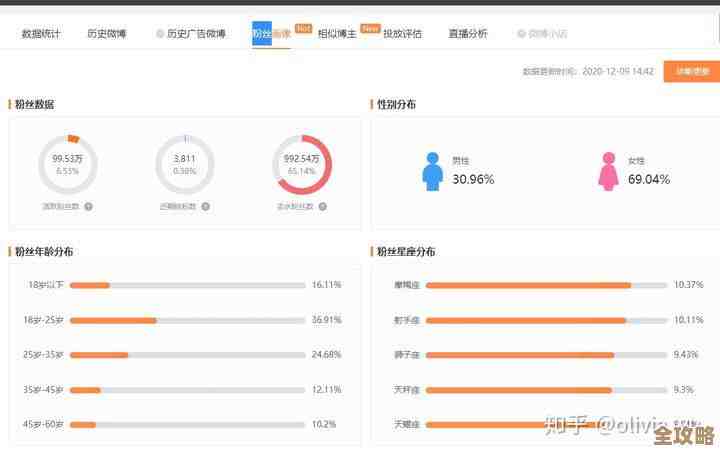
Task: Switch to the 历史微博 tab
Action: coord(107,34)
